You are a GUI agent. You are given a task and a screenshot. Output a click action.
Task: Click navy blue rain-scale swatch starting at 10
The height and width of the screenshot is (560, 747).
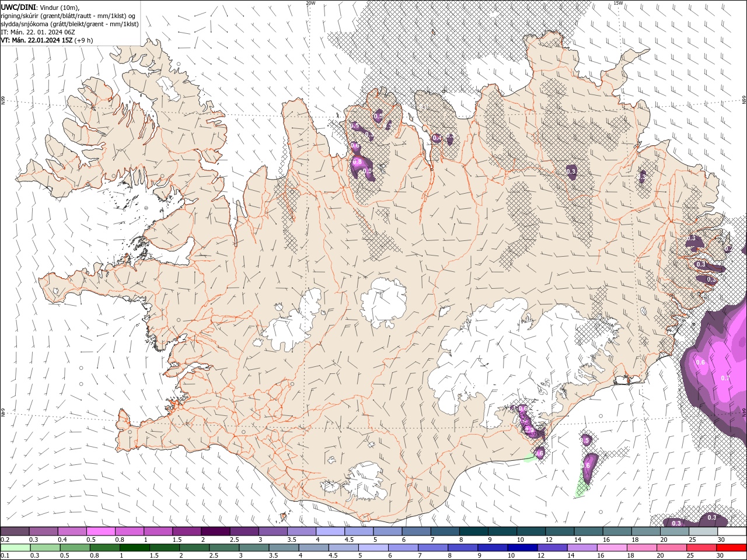[522, 548]
